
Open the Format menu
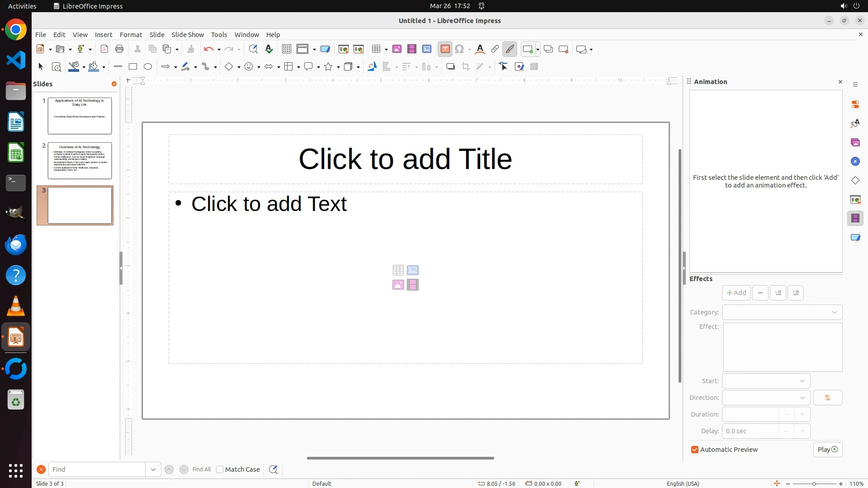coord(131,35)
